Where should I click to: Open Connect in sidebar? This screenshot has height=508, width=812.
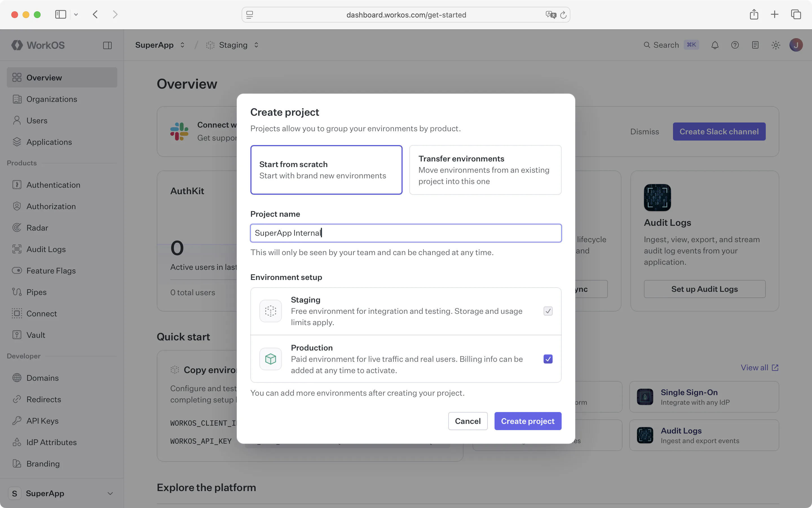point(62,314)
